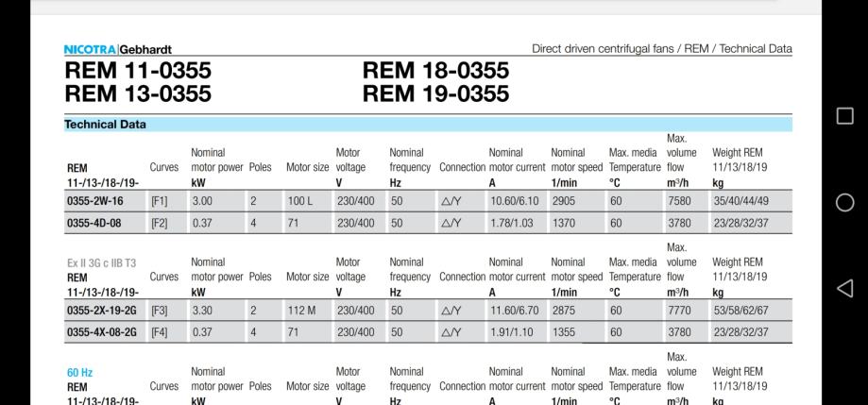This screenshot has width=868, height=405.
Task: Select motor current 11.60/6.70
Action: pyautogui.click(x=514, y=311)
